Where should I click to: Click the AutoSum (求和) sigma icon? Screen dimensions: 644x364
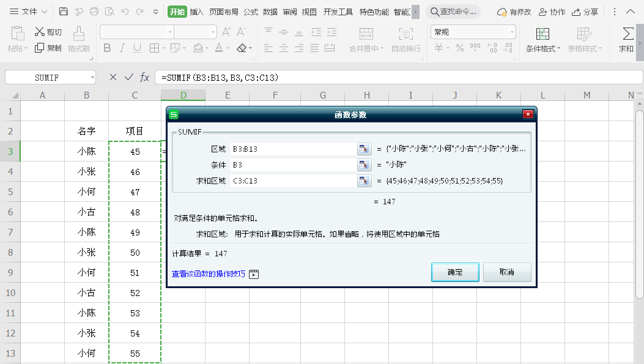point(628,34)
